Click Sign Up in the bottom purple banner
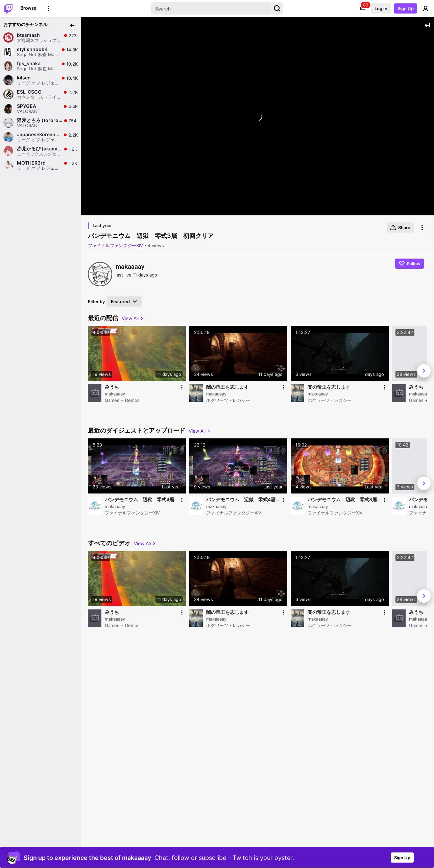Image resolution: width=434 pixels, height=868 pixels. (402, 858)
